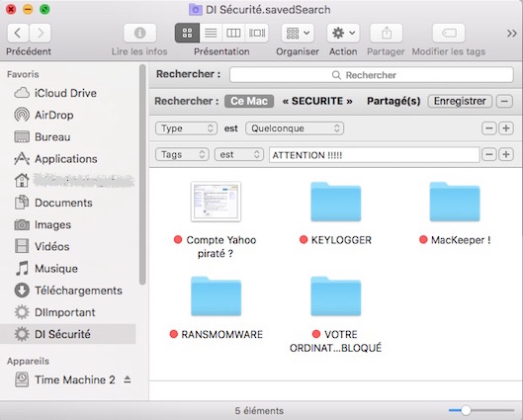Open the Organiser dropdown
The height and width of the screenshot is (420, 523).
pyautogui.click(x=298, y=33)
